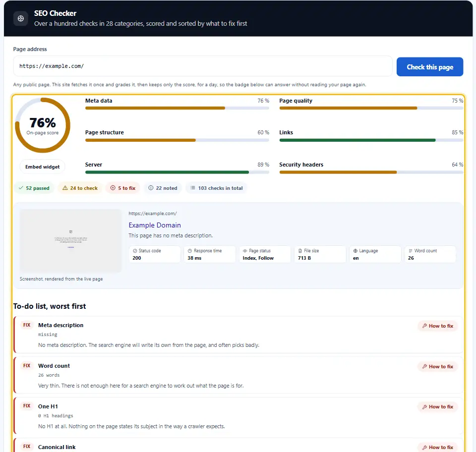Click the 'To-do list, worst first' heading
This screenshot has height=452, width=476.
50,306
